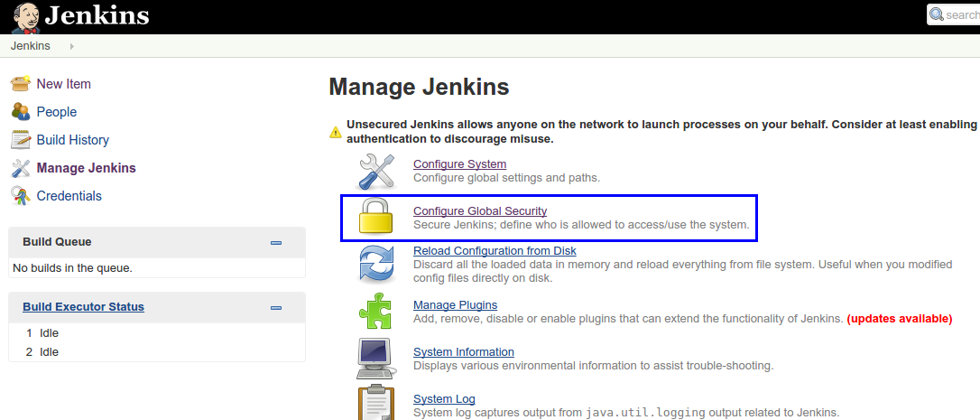Open the Build Executor Status link
Screen dimensions: 980x420
tap(84, 307)
